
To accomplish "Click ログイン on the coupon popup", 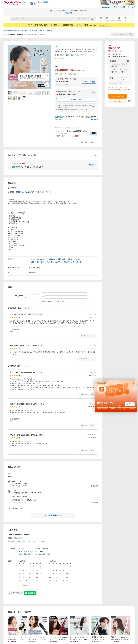I will pyautogui.click(x=130, y=404).
